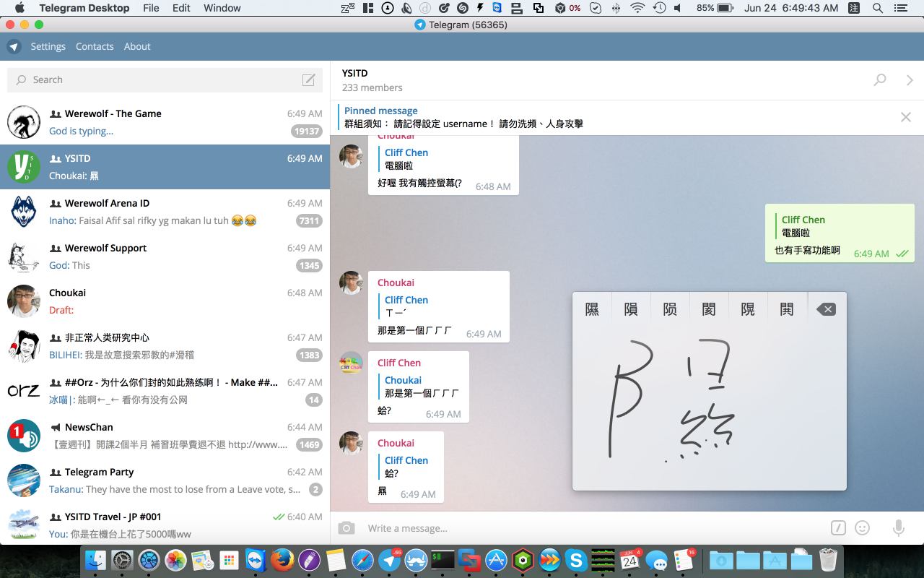
Task: Click About link in top bar
Action: (x=137, y=46)
